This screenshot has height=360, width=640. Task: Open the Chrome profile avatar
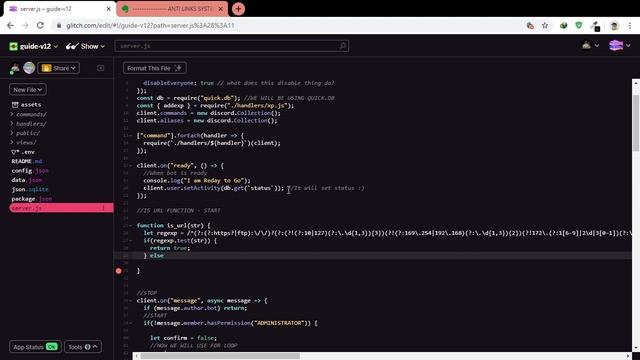(x=614, y=26)
